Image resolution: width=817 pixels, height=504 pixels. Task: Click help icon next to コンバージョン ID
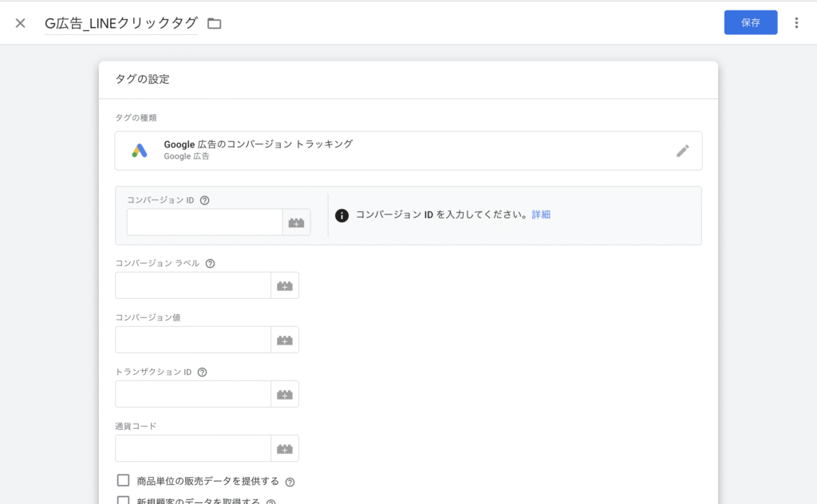click(205, 200)
